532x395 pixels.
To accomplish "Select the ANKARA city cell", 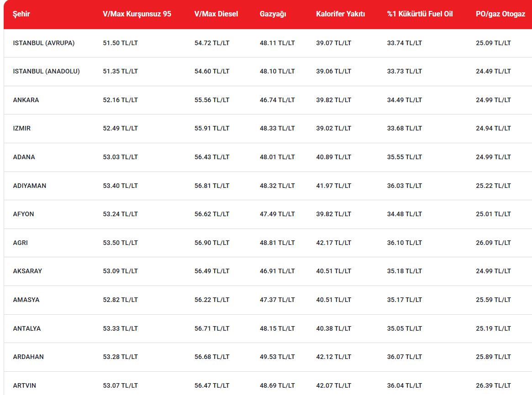I will tap(26, 100).
